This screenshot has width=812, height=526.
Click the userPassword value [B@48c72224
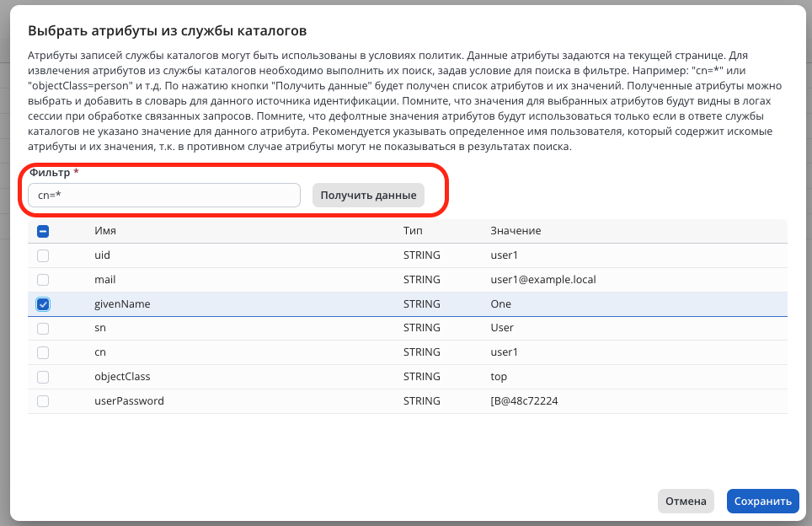tap(524, 401)
